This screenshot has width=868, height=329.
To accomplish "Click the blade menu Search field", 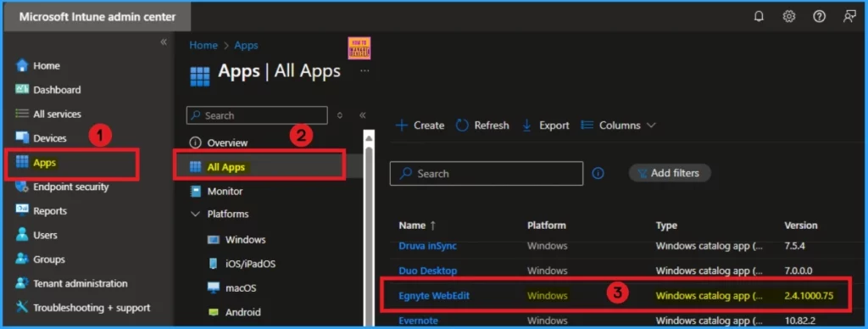I will [x=257, y=115].
